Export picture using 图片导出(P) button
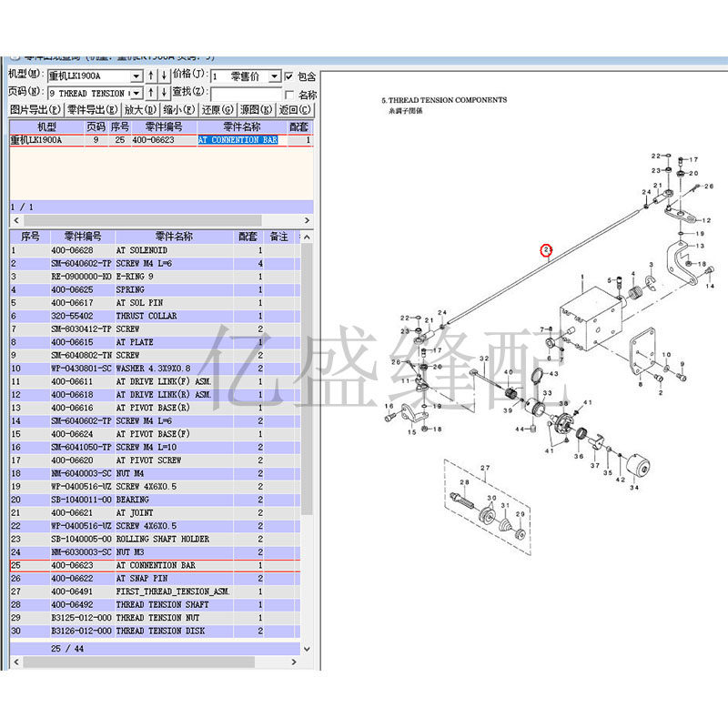The height and width of the screenshot is (728, 728). point(38,108)
